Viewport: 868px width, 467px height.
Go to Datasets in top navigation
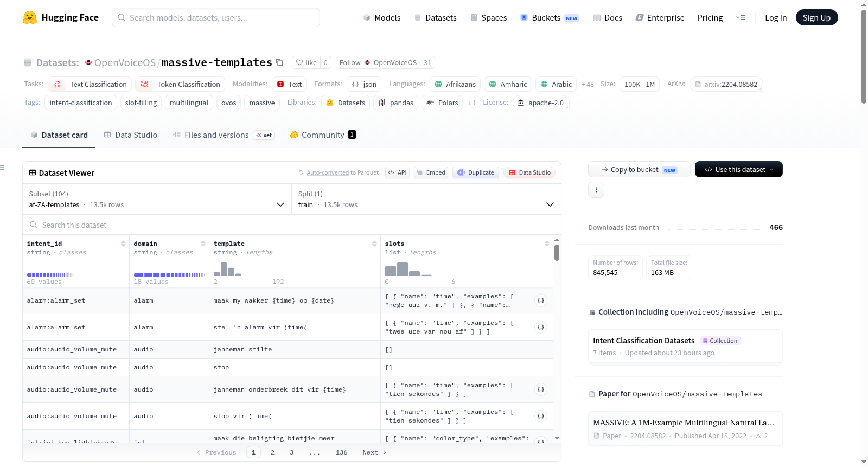[436, 17]
